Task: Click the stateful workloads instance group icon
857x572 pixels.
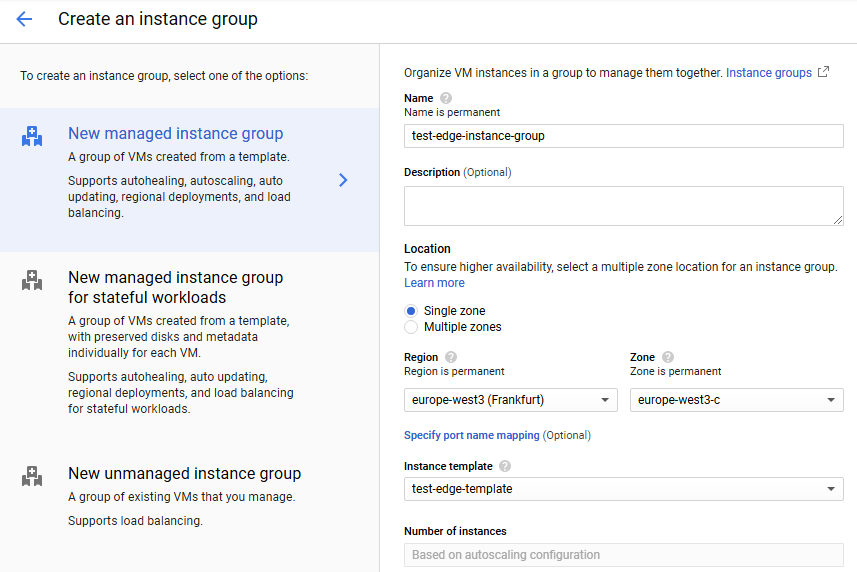Action: click(32, 281)
